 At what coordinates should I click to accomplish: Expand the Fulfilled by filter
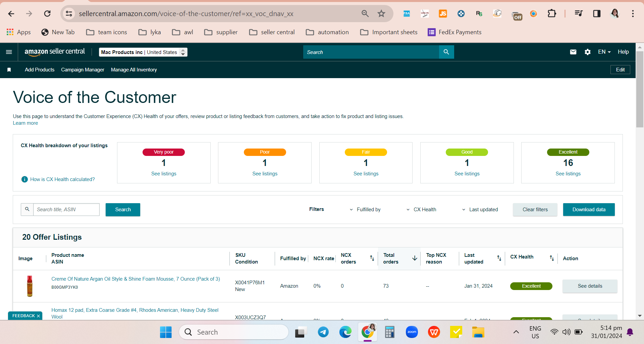click(x=365, y=210)
